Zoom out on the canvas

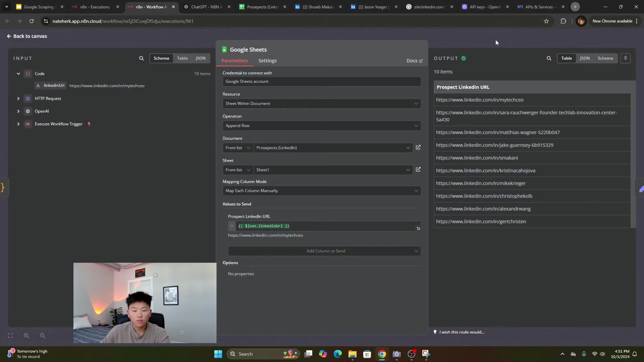pyautogui.click(x=43, y=336)
